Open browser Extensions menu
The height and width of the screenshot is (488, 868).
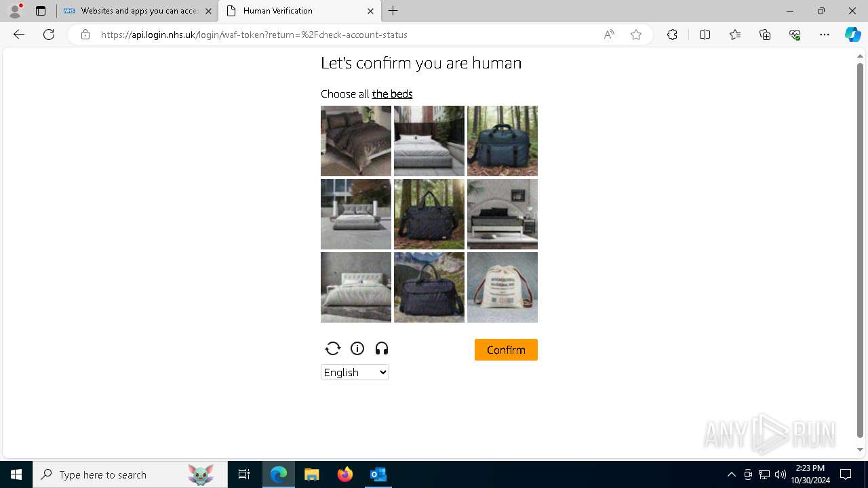click(672, 35)
